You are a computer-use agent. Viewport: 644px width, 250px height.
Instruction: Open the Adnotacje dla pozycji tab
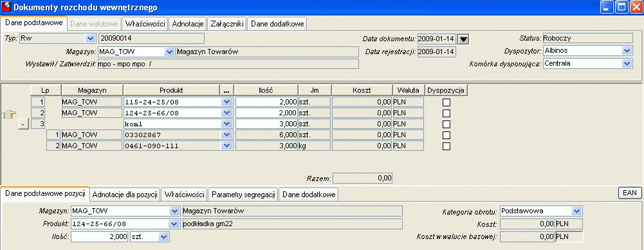[x=125, y=194]
